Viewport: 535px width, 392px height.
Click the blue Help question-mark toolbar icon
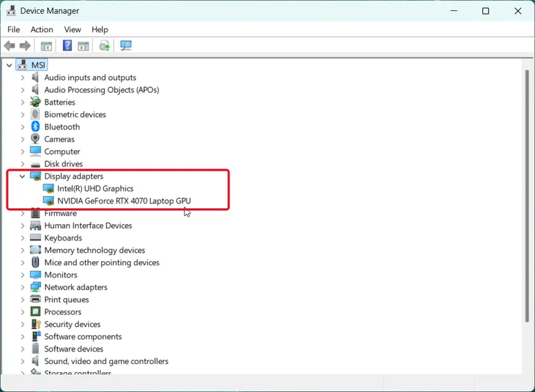pos(67,45)
